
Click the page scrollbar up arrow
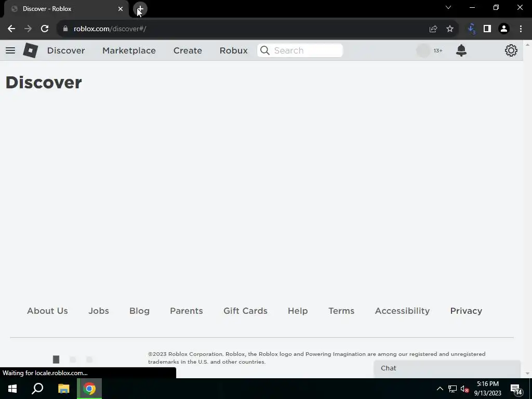coord(527,45)
